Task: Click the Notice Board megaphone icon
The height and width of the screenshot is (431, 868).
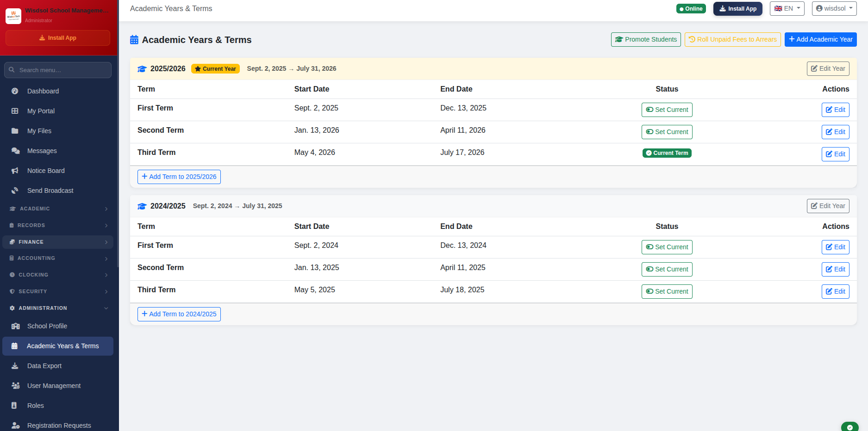Action: tap(15, 171)
